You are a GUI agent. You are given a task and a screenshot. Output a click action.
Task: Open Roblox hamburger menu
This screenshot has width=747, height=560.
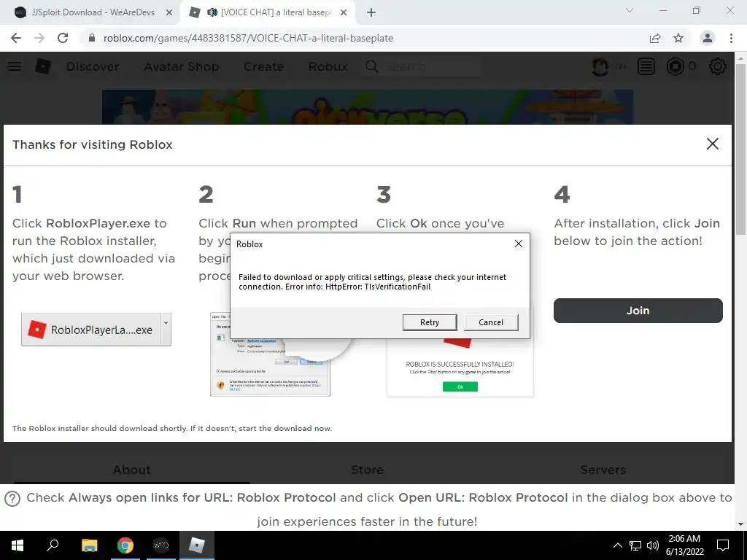tap(15, 66)
